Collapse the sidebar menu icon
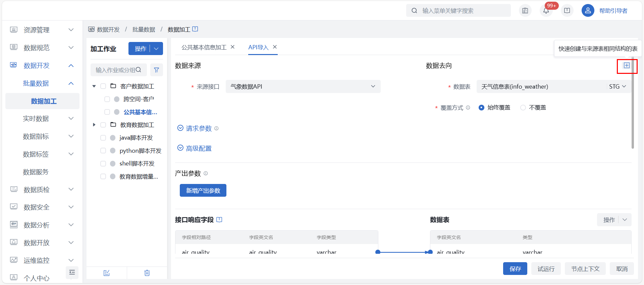644x285 pixels. point(72,272)
